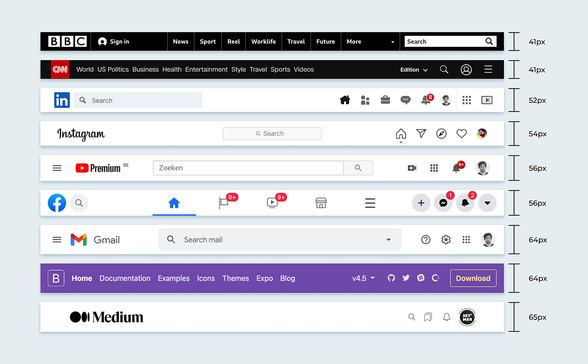This screenshot has height=364, width=588.
Task: Click the Bootstrap Download button
Action: [x=473, y=278]
